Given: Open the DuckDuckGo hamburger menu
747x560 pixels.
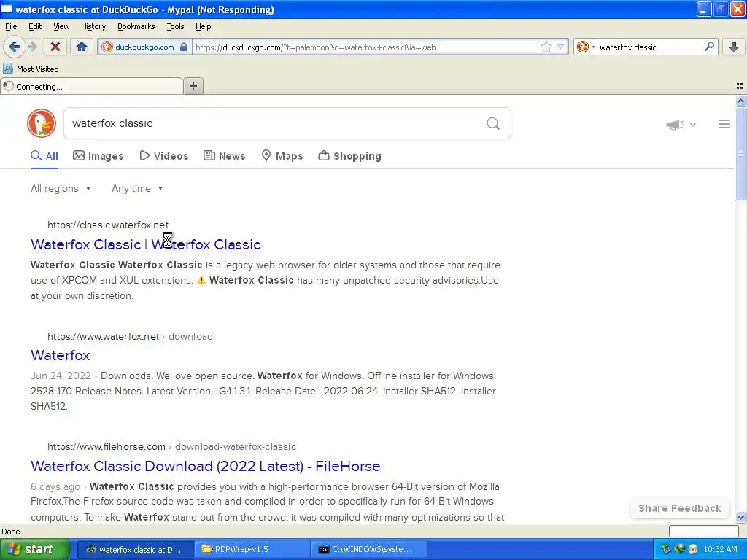Looking at the screenshot, I should click(724, 124).
